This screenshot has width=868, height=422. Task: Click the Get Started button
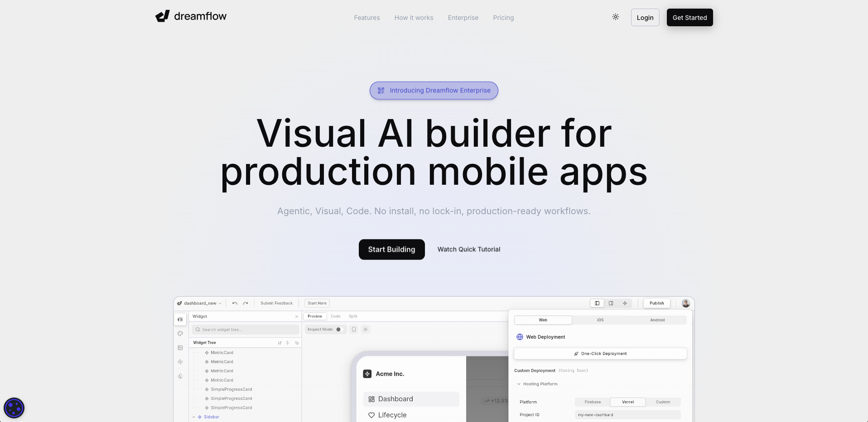point(690,18)
